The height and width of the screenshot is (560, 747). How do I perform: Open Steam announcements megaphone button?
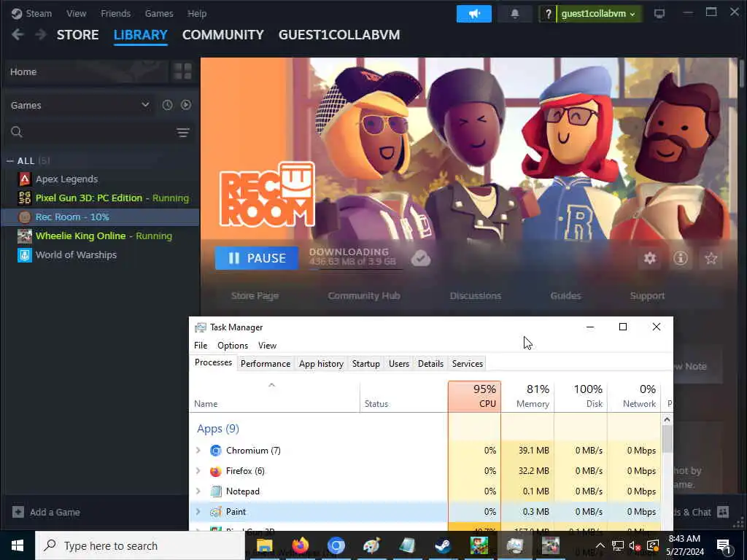click(x=474, y=14)
